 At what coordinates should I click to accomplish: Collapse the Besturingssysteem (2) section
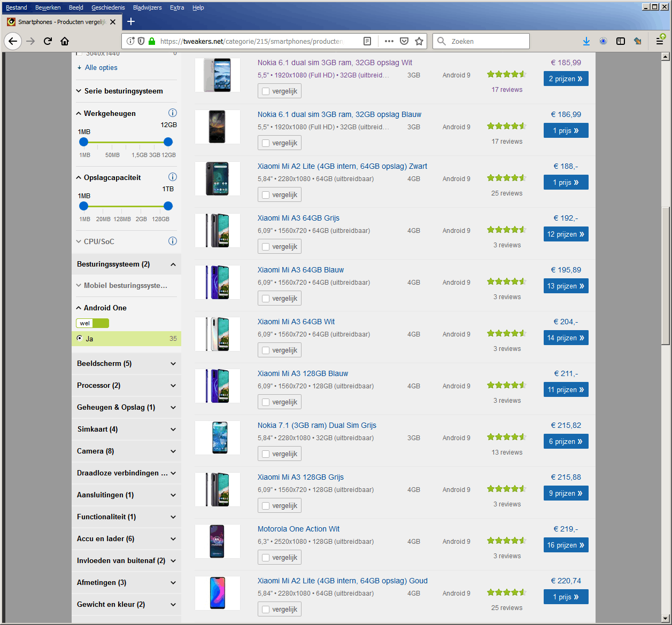[x=126, y=264]
